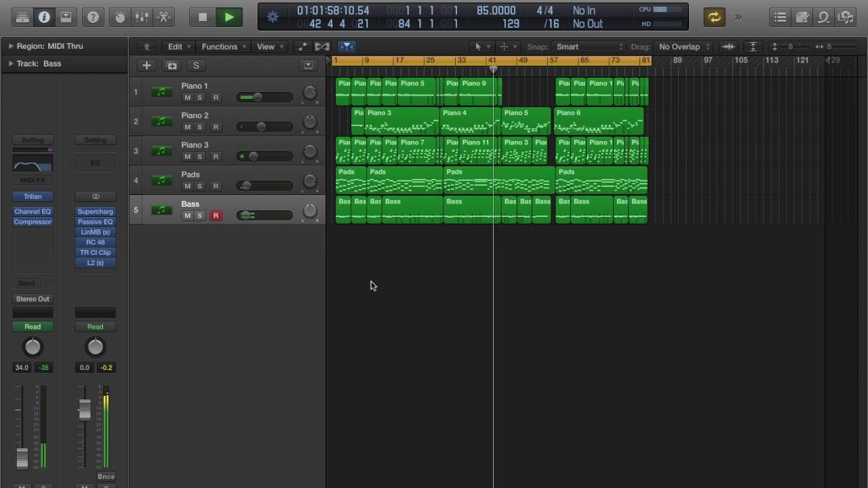
Task: Turn the Pads track pan knob
Action: (x=310, y=181)
